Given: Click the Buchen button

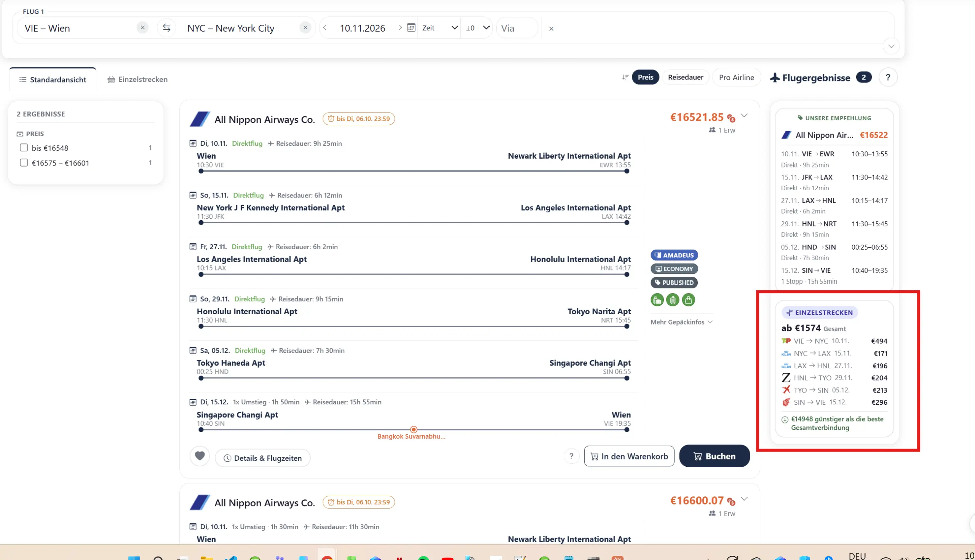Looking at the screenshot, I should click(714, 456).
